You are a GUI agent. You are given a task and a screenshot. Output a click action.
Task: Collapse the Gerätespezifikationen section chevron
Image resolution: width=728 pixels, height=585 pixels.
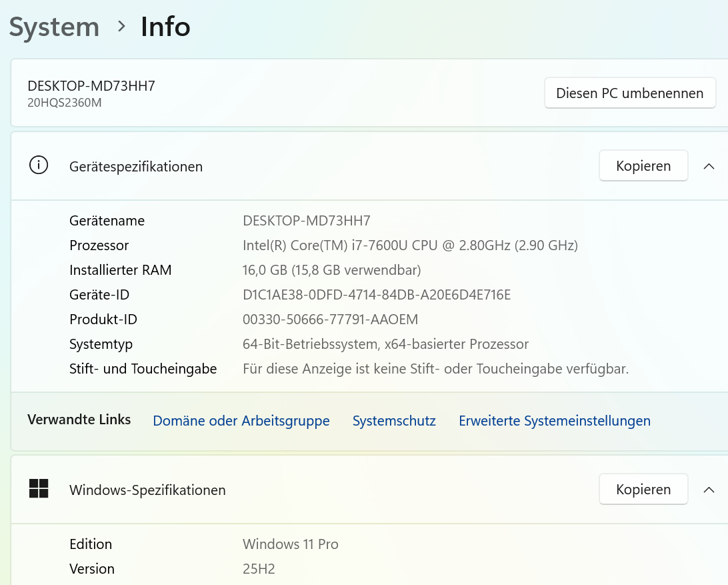click(709, 166)
